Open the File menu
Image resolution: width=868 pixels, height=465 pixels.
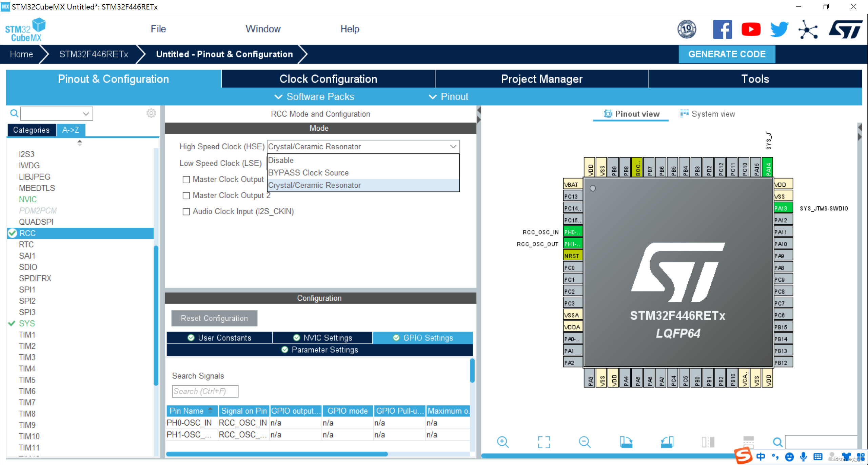(158, 29)
